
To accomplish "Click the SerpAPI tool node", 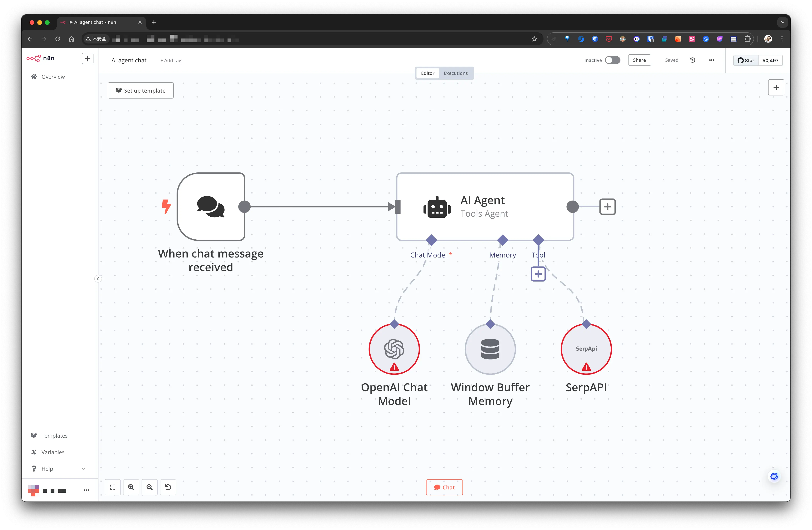I will tap(586, 349).
